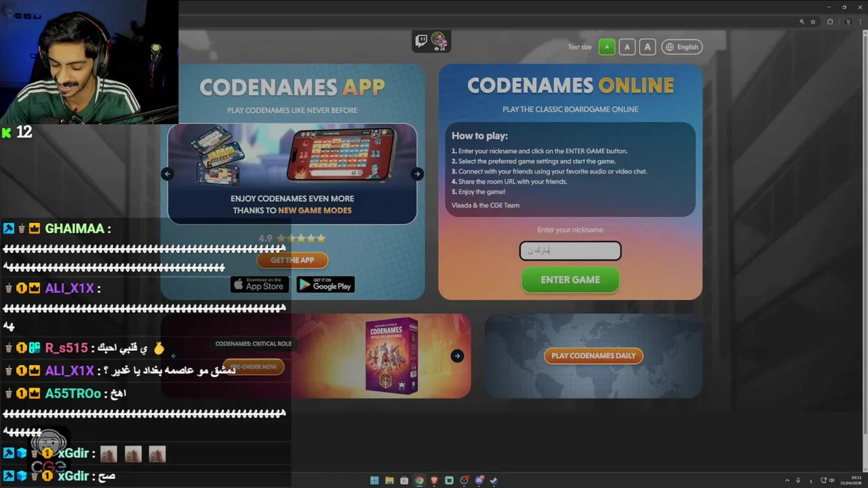
Task: Go to next slide in Codenames App carousel
Action: [x=417, y=174]
